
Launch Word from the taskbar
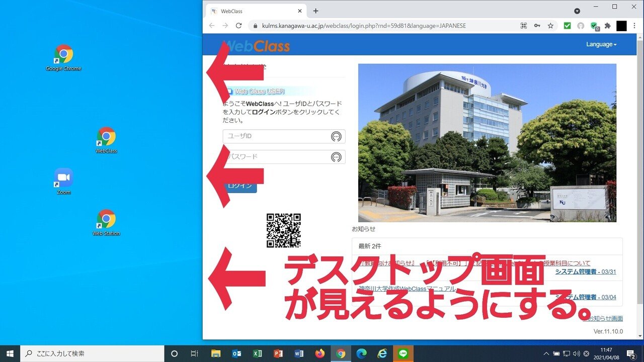(299, 353)
